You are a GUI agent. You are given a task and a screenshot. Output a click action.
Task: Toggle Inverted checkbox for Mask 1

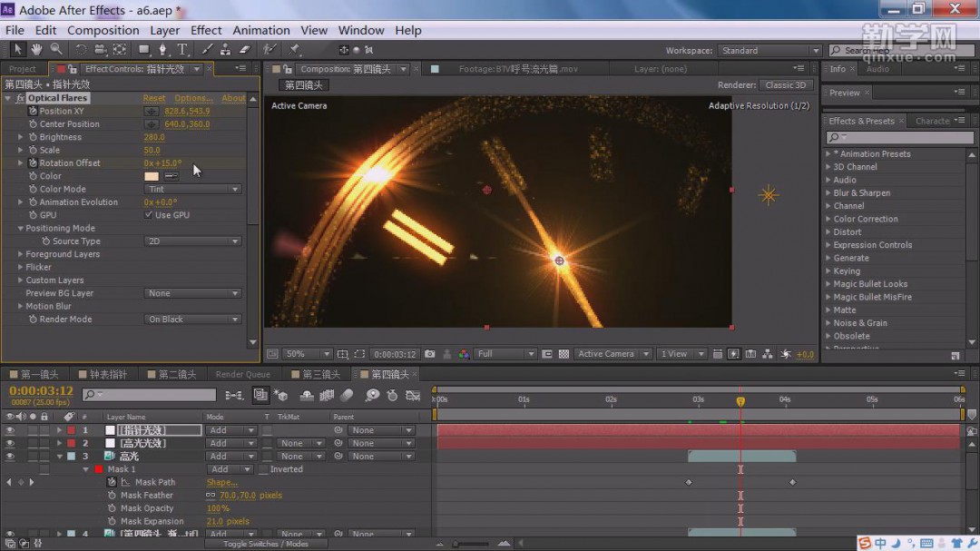(263, 469)
